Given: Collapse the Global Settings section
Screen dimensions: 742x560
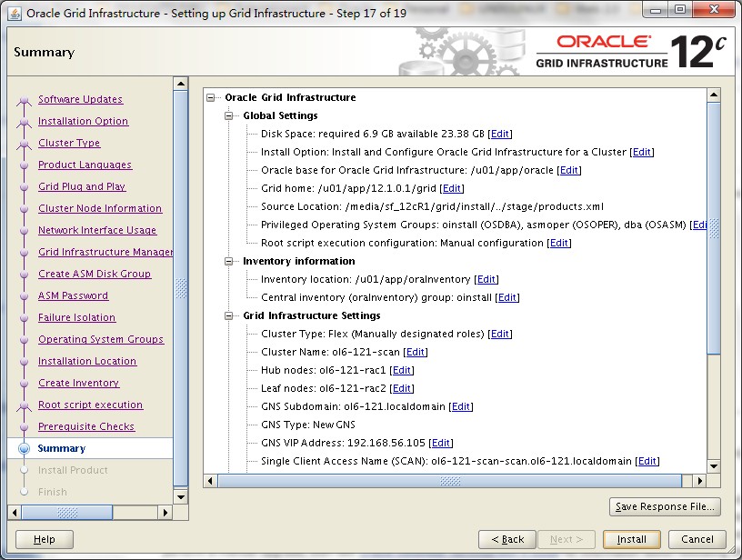Looking at the screenshot, I should pyautogui.click(x=228, y=115).
